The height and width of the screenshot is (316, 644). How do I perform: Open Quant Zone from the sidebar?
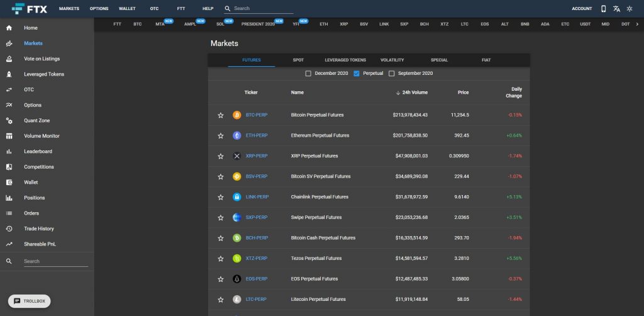tap(36, 120)
